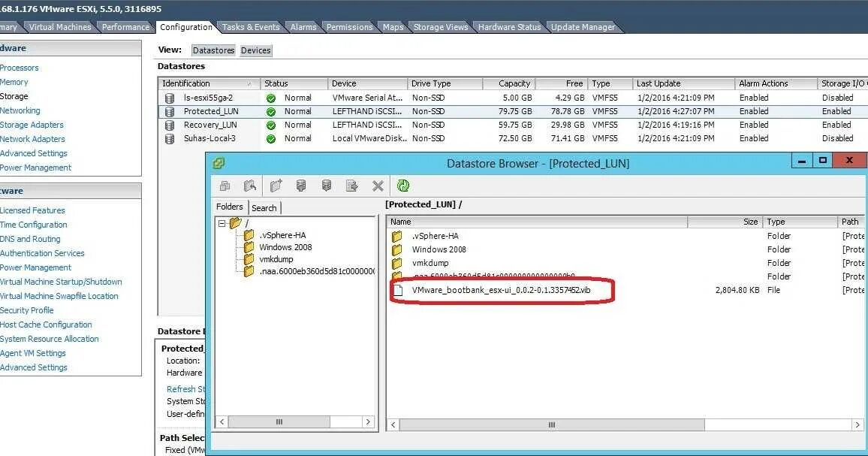The width and height of the screenshot is (868, 456).
Task: Open the Hardware Status tab
Action: 509,27
